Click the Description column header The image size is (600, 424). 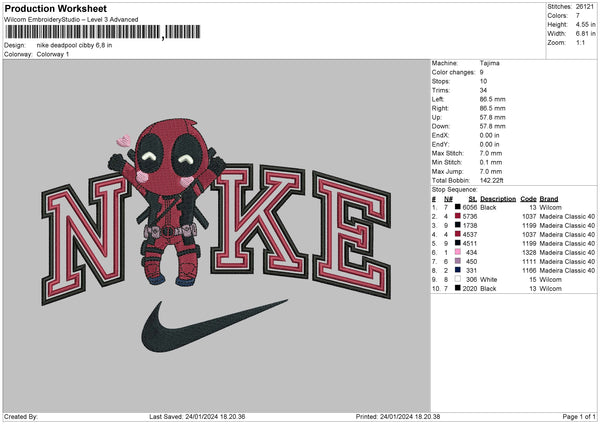pos(498,199)
